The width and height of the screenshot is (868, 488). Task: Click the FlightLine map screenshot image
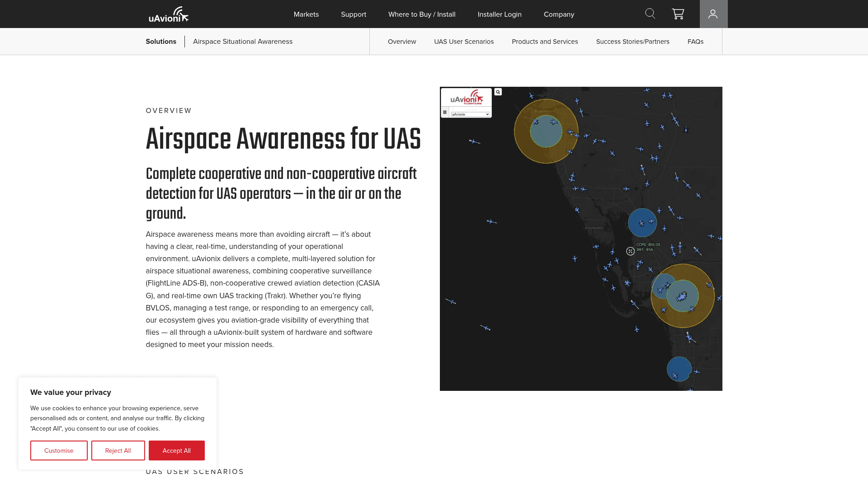[581, 239]
